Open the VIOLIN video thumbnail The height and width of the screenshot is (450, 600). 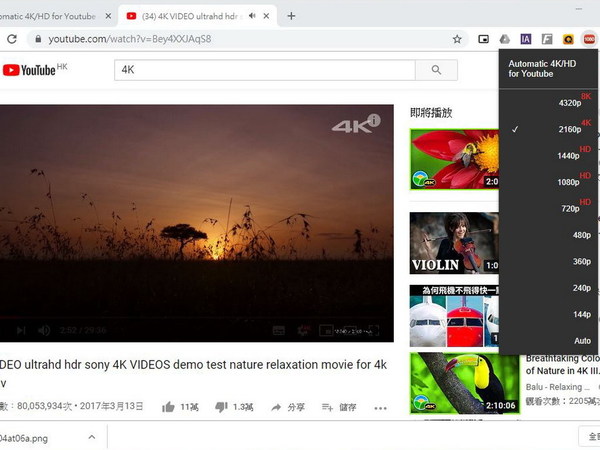click(x=455, y=243)
